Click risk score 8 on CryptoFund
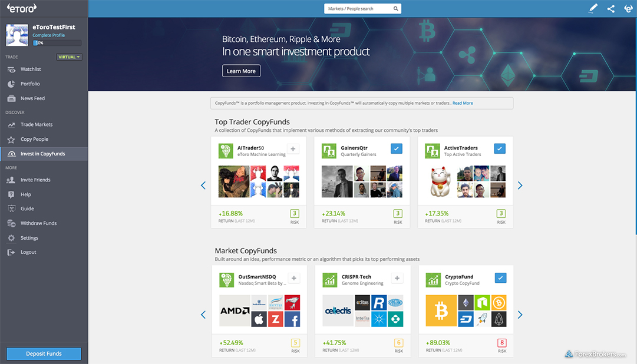637x364 pixels. click(x=501, y=343)
